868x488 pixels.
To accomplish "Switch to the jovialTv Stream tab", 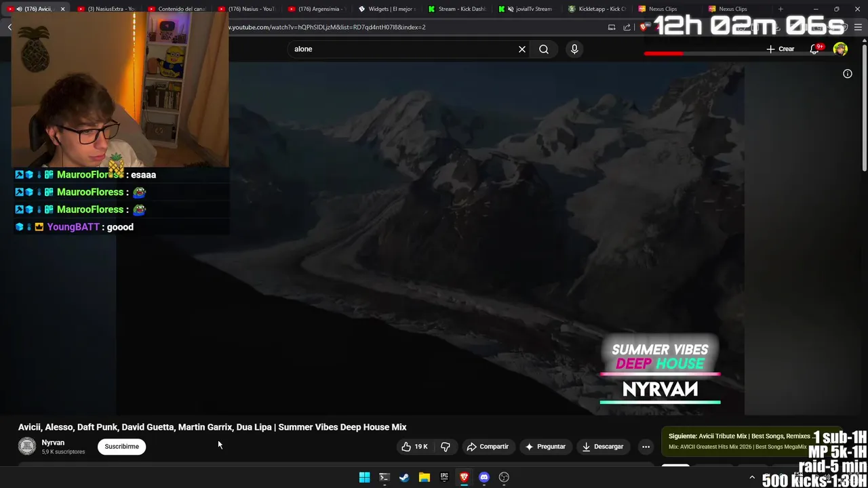I will point(528,9).
